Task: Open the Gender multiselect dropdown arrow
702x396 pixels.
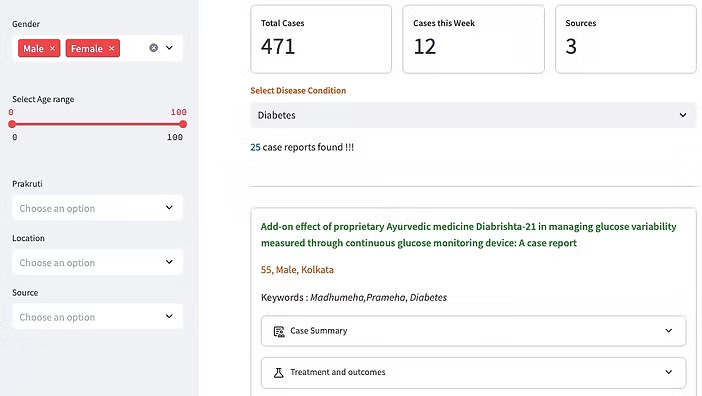Action: [x=169, y=48]
